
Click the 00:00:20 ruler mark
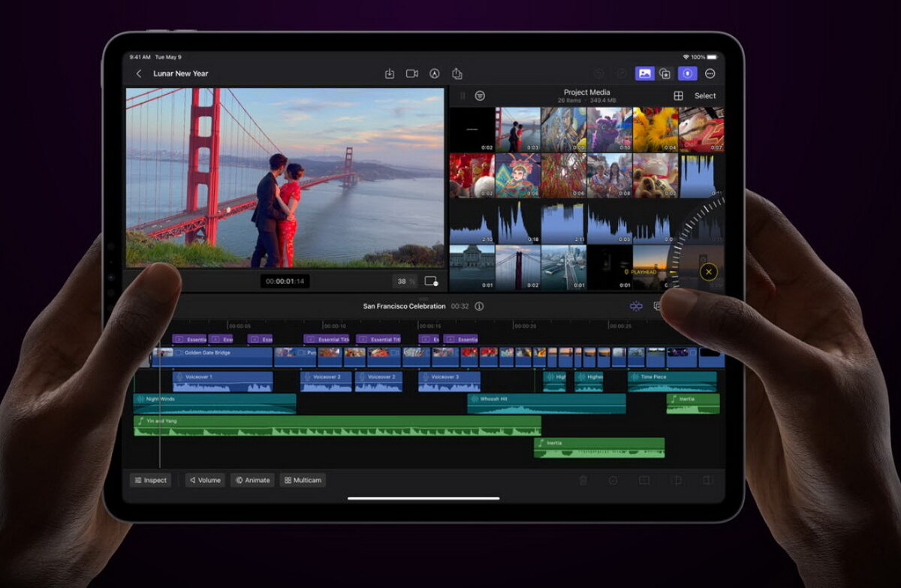pos(525,326)
